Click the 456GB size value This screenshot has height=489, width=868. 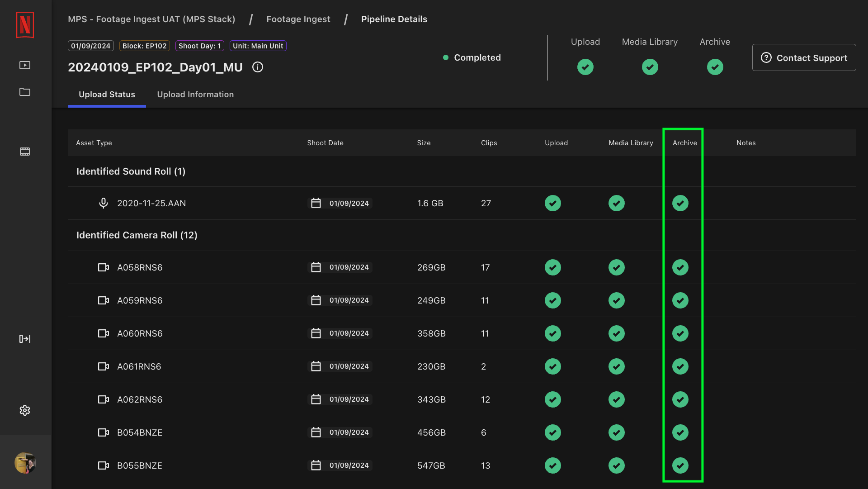[x=431, y=432]
